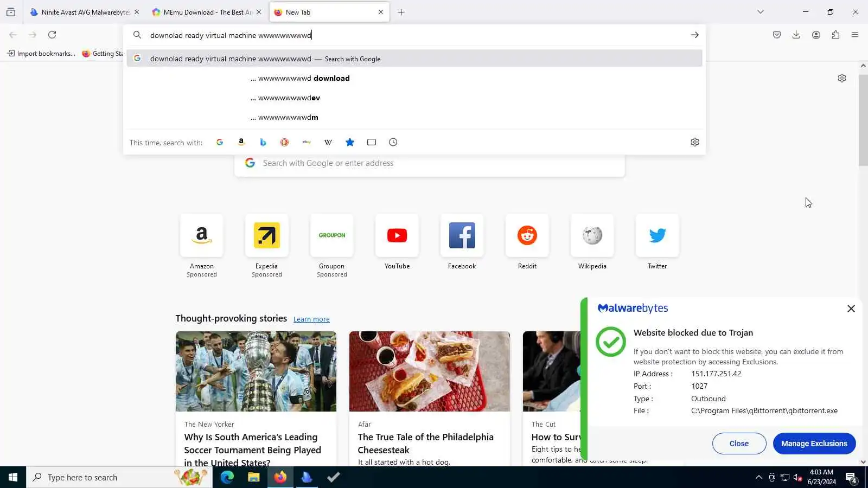Select the Search with Google suggestion row

pos(414,59)
